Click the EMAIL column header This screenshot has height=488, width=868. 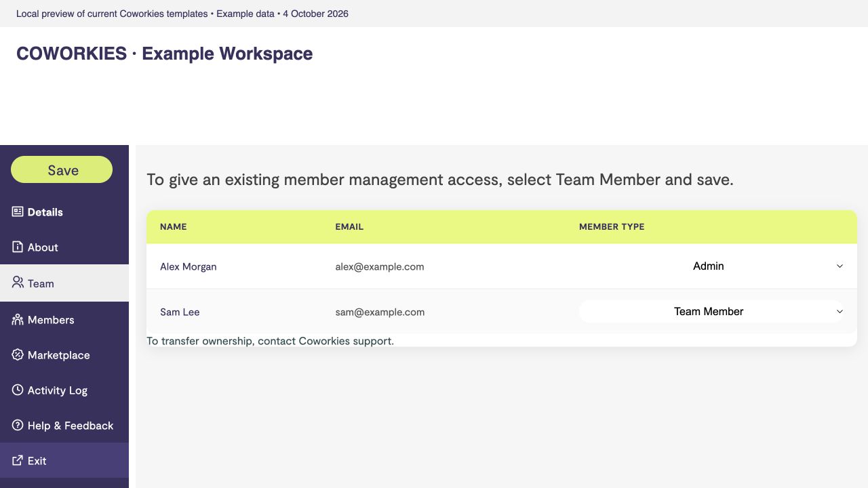tap(349, 226)
